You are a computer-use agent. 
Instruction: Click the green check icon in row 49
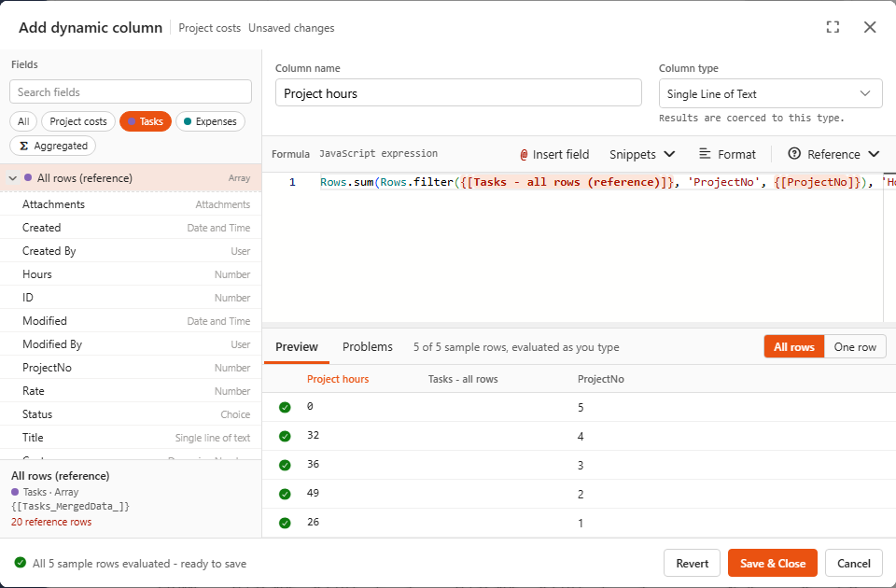[285, 495]
